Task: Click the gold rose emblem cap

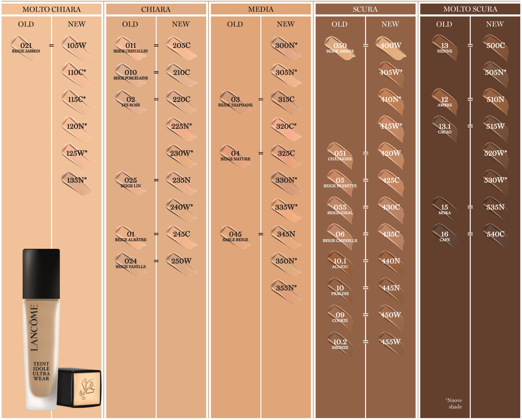Action: (79, 388)
